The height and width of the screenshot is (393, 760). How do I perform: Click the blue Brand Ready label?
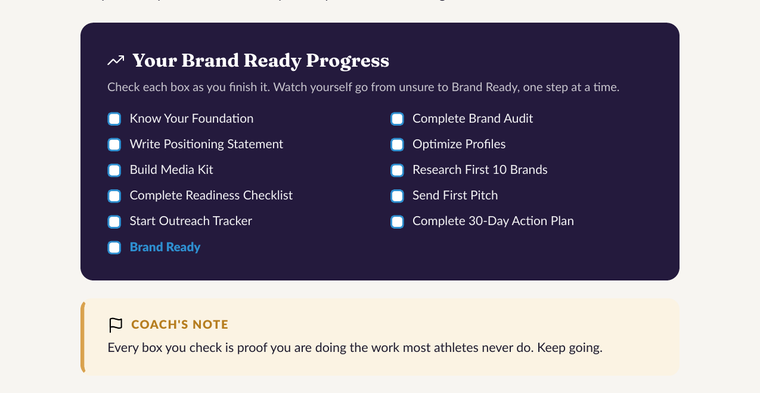coord(165,247)
